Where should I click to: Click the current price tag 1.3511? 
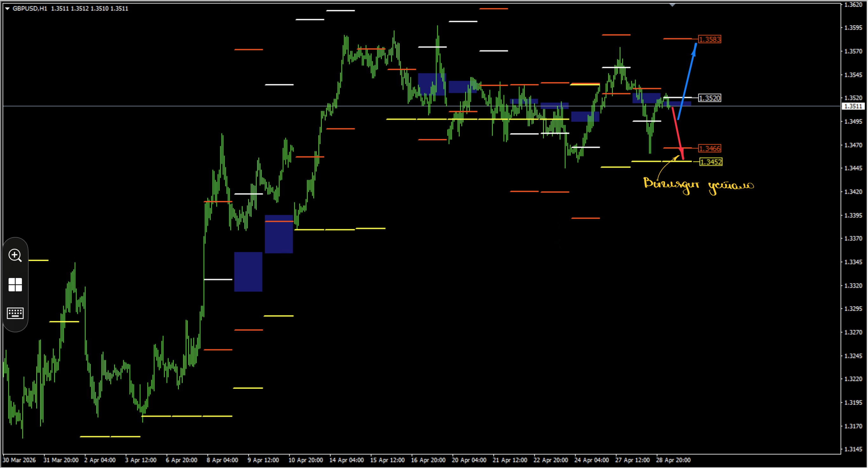tap(853, 106)
